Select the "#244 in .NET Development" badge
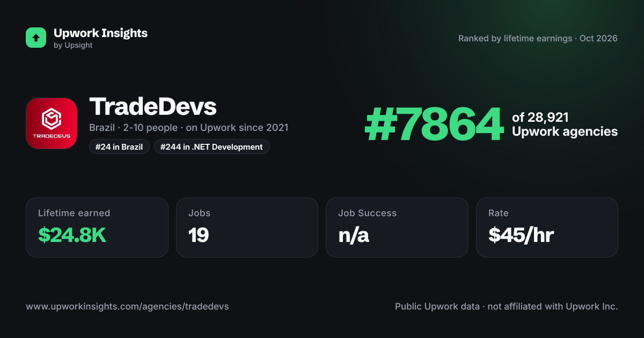The height and width of the screenshot is (338, 644). coord(211,146)
